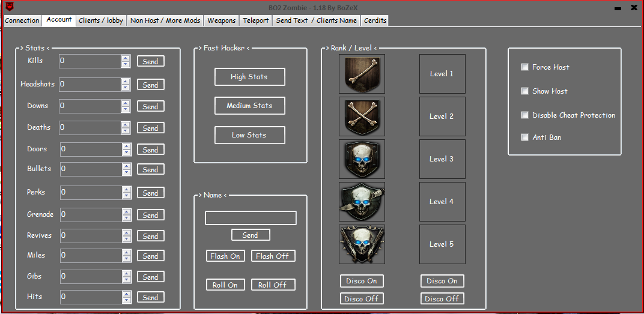Send the Kills stat value

point(151,61)
